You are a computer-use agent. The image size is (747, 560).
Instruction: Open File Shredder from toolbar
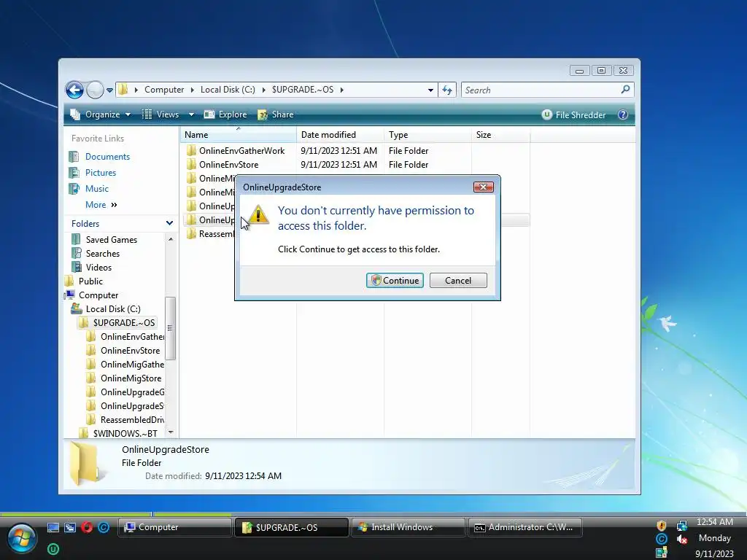(573, 114)
